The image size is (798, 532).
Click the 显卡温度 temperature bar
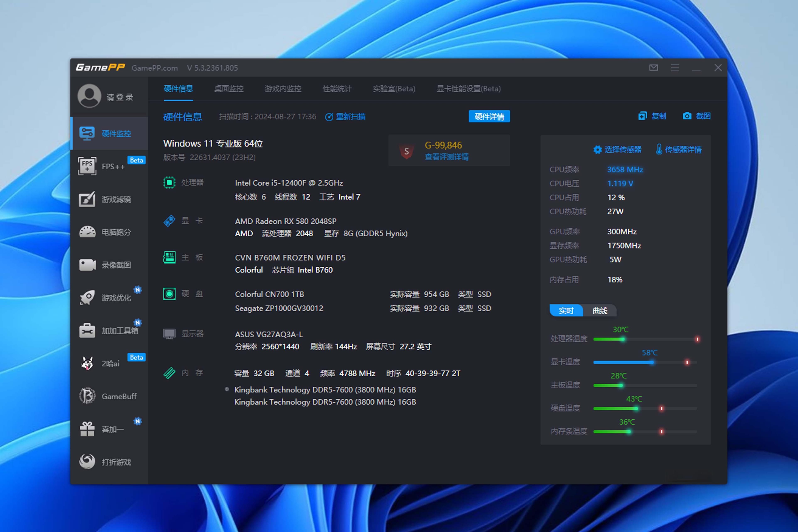pos(645,362)
